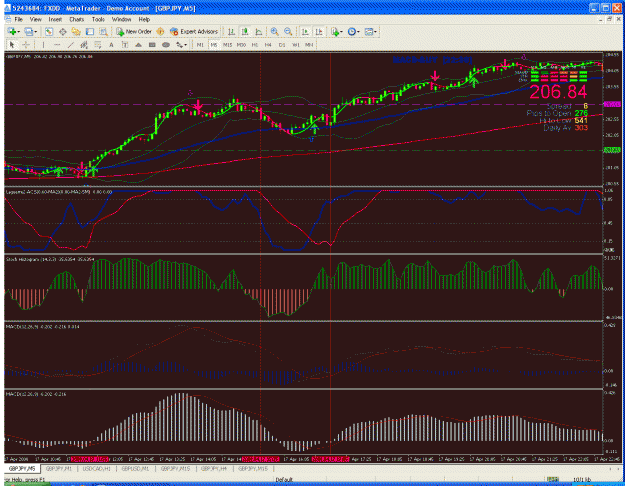
Task: Switch to the GBPJPY,H4 chart tab
Action: [214, 469]
